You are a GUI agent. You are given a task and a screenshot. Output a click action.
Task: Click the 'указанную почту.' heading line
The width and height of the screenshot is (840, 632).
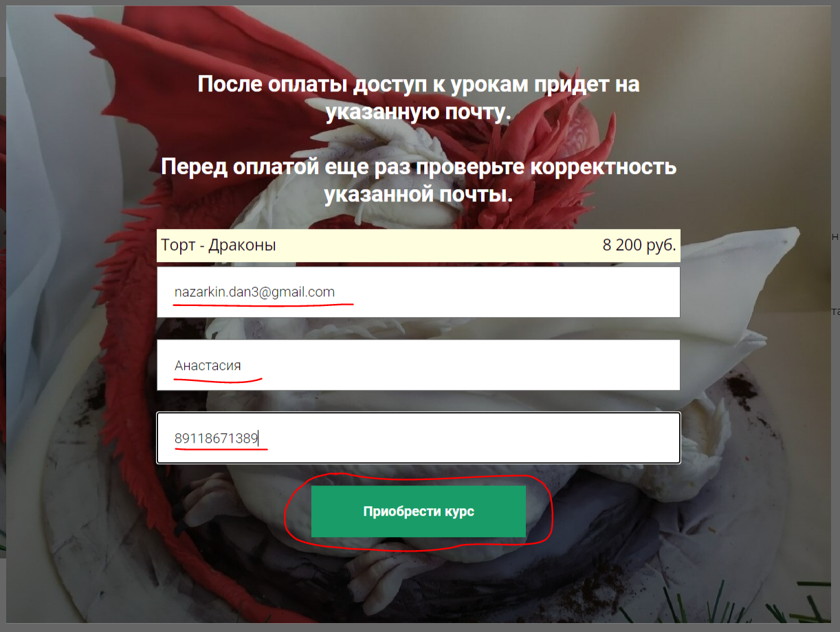[418, 111]
